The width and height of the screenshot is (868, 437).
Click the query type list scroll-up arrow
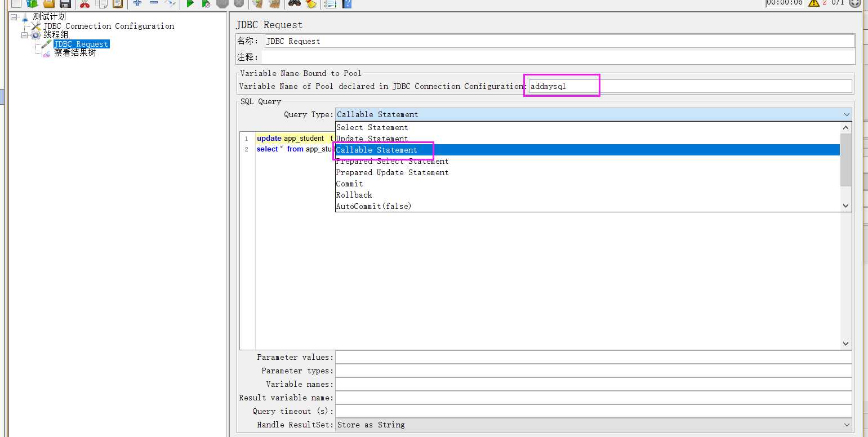tap(845, 127)
